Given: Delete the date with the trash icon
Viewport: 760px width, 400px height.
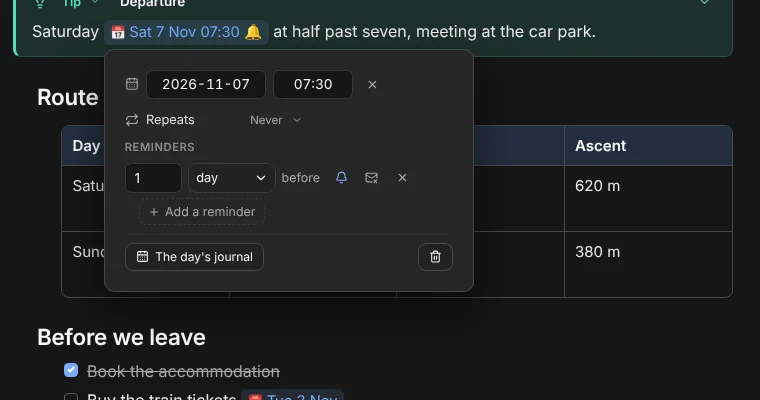Looking at the screenshot, I should tap(435, 256).
